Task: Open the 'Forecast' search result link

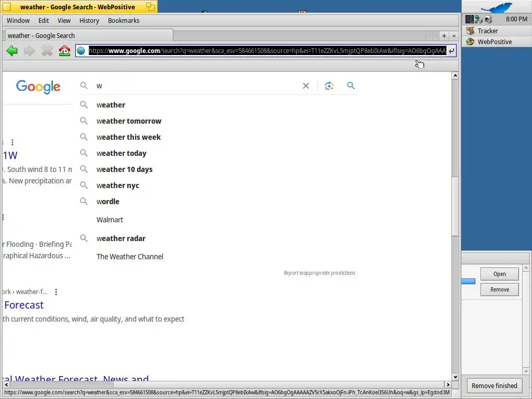Action: tap(24, 305)
